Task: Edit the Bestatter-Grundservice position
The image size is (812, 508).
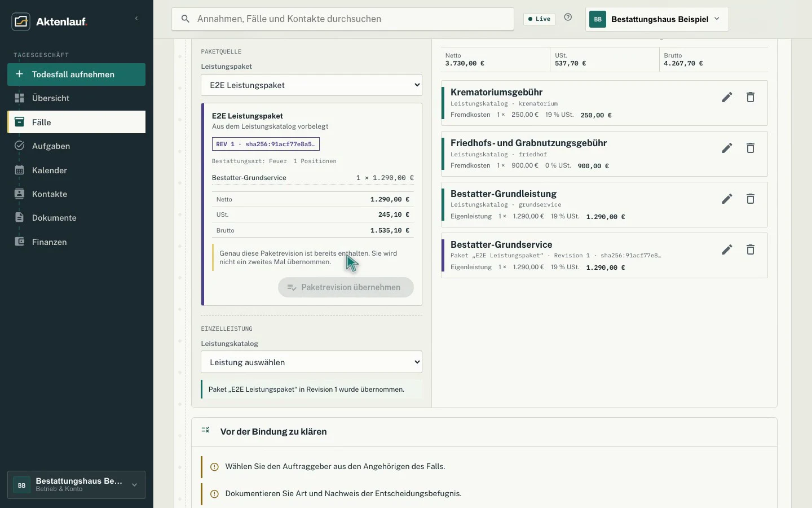Action: [x=727, y=249]
